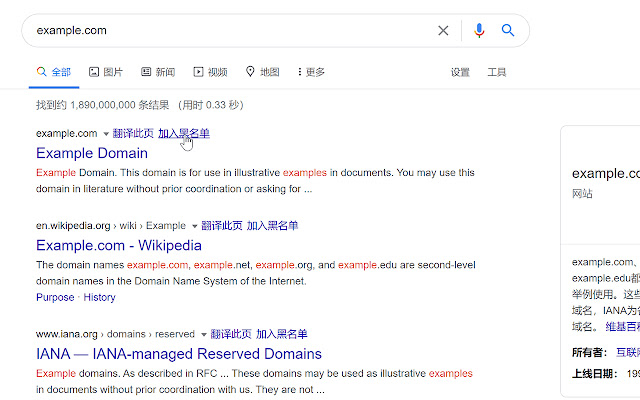This screenshot has width=640, height=400.
Task: Click 翻译此页 for IANA result
Action: pos(231,334)
